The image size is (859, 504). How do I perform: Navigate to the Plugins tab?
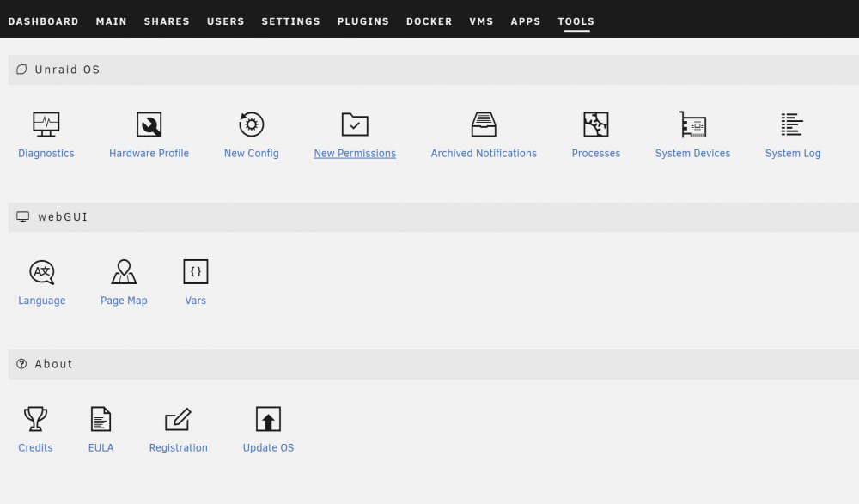point(363,21)
